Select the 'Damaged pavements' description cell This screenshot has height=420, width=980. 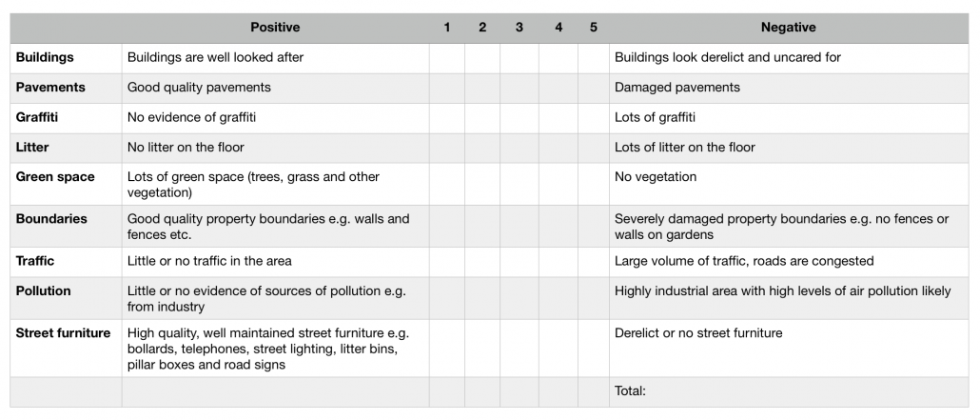[677, 88]
